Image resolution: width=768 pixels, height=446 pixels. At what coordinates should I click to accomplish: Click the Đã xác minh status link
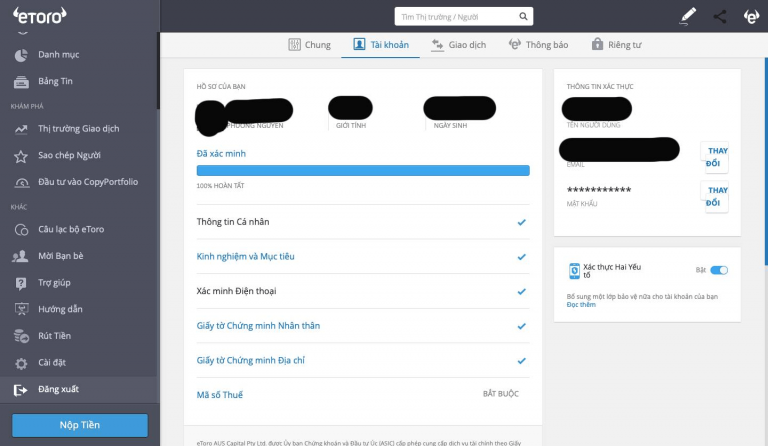click(x=221, y=154)
